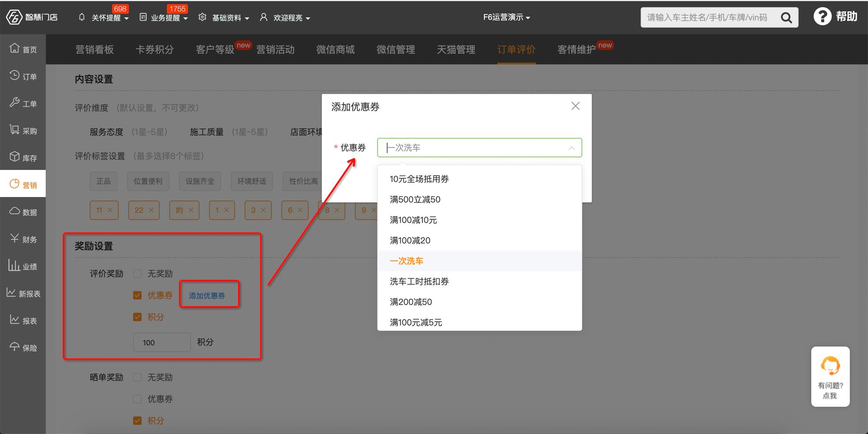
Task: Select 洗车工时抵扣券 option
Action: [480, 281]
